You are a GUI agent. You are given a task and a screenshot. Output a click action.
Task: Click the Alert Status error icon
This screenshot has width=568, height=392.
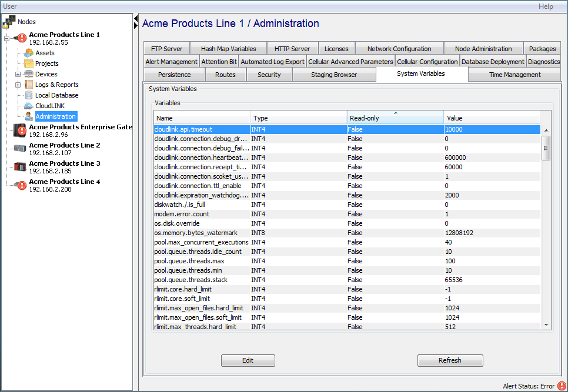pos(562,386)
